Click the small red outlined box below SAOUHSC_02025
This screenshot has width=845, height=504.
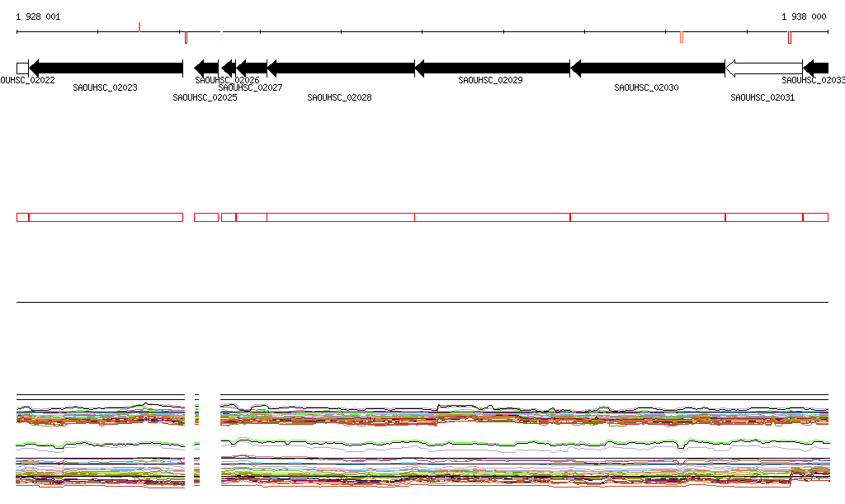coord(206,218)
